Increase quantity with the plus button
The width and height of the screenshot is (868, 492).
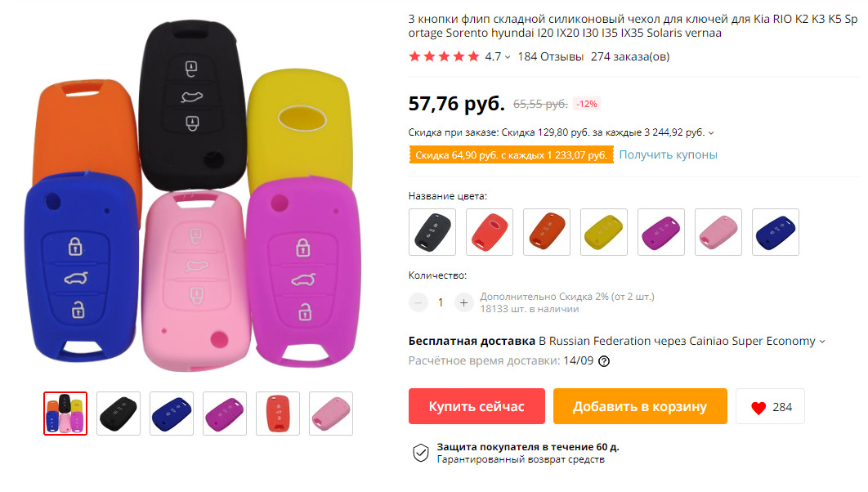point(464,302)
